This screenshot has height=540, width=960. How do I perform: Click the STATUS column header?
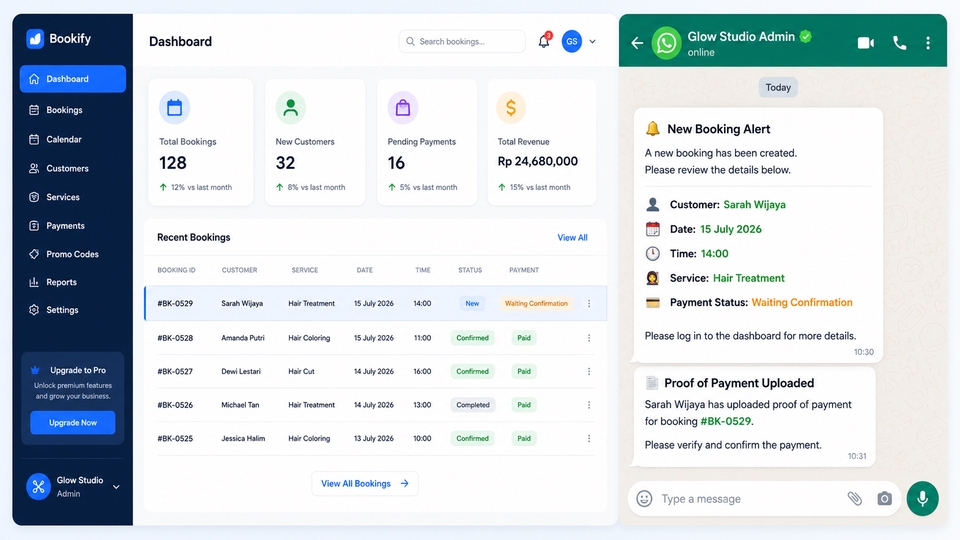tap(470, 270)
